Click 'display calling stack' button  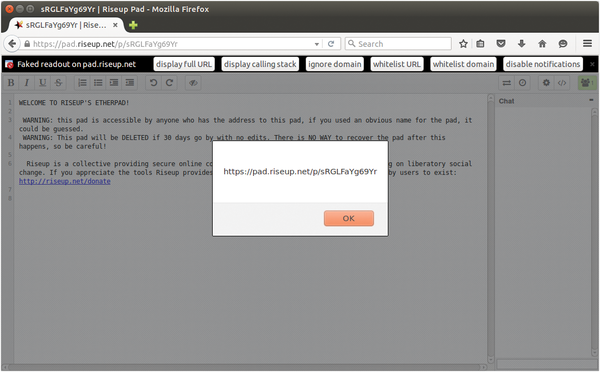260,64
